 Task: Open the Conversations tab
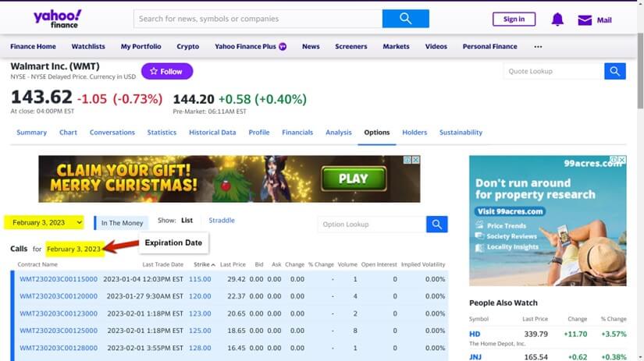point(112,132)
